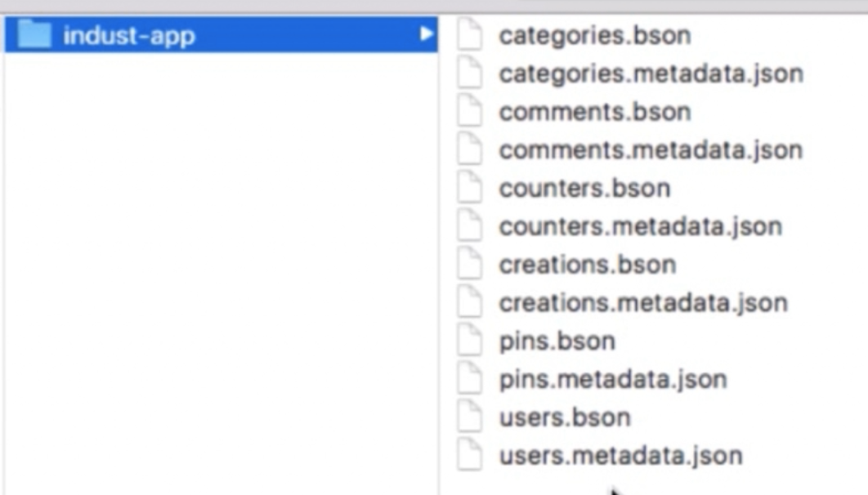Select the users.bson file name
Viewport: 868px width, 495px height.
565,417
